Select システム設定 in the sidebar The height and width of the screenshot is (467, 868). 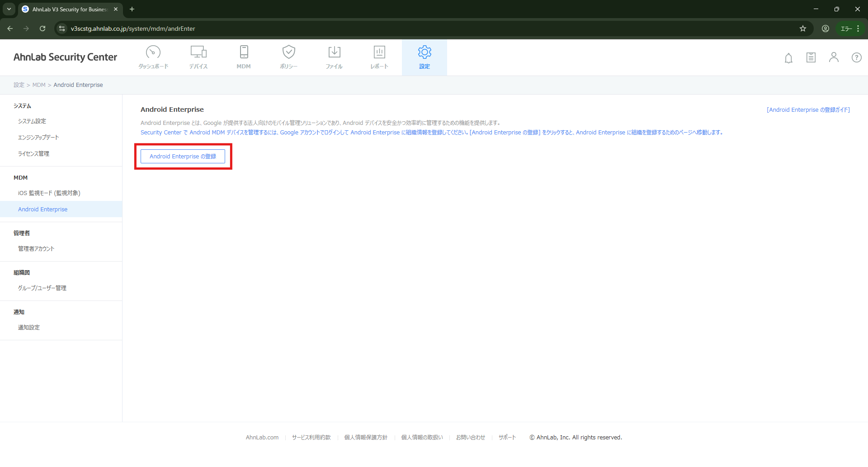click(32, 121)
